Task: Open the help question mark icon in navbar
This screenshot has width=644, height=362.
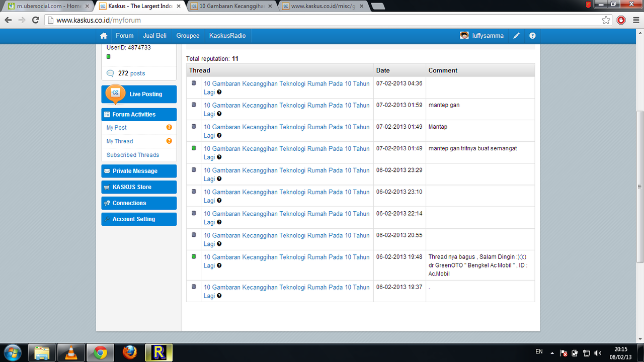Action: click(532, 36)
